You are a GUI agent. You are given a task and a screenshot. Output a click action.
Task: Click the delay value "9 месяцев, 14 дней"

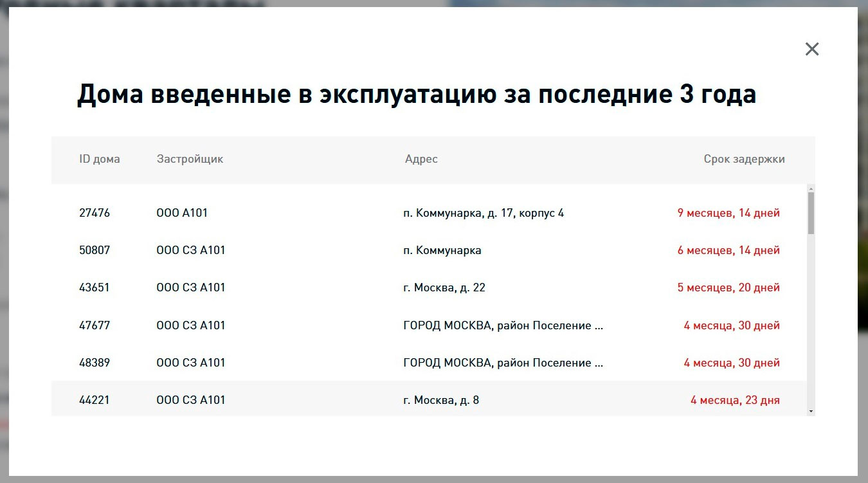click(x=728, y=213)
